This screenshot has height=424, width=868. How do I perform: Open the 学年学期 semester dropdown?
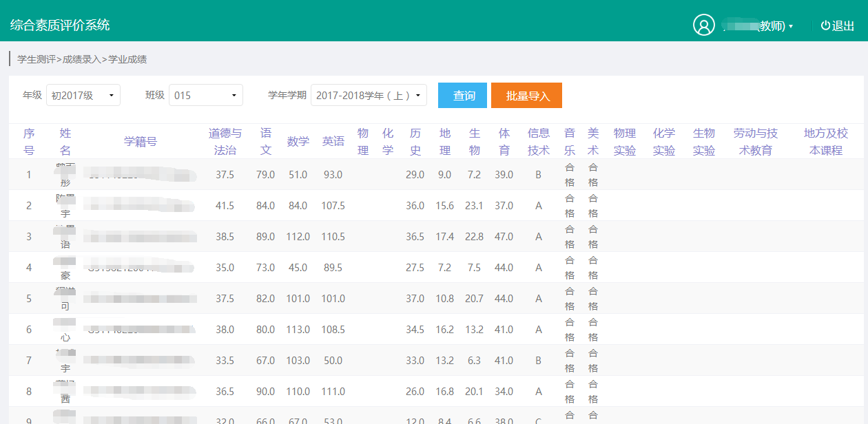pyautogui.click(x=369, y=95)
